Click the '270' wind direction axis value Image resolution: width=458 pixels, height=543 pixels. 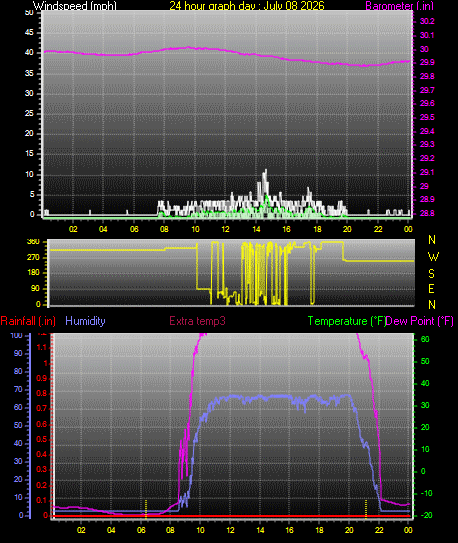[33, 258]
